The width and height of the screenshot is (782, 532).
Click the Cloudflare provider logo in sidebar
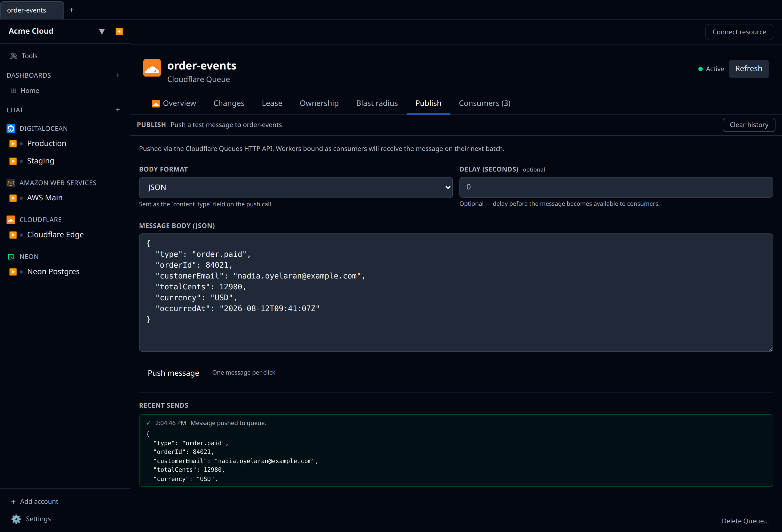[x=11, y=220]
